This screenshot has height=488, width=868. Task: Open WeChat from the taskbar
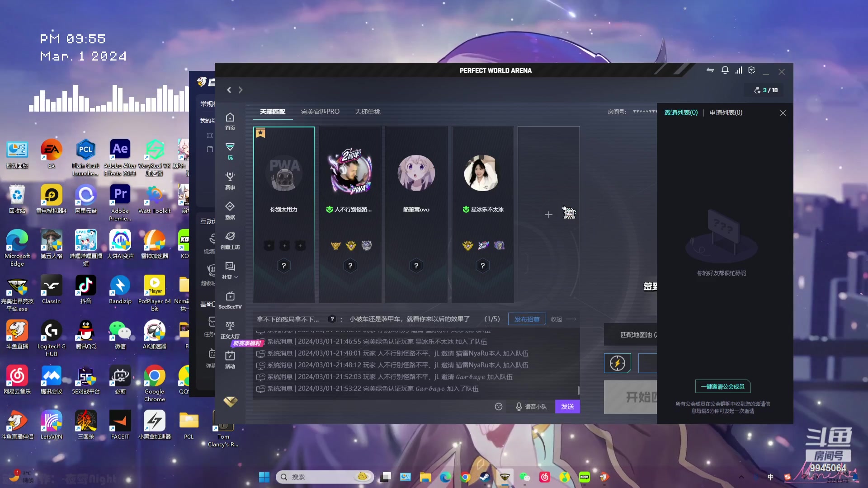coord(525,477)
